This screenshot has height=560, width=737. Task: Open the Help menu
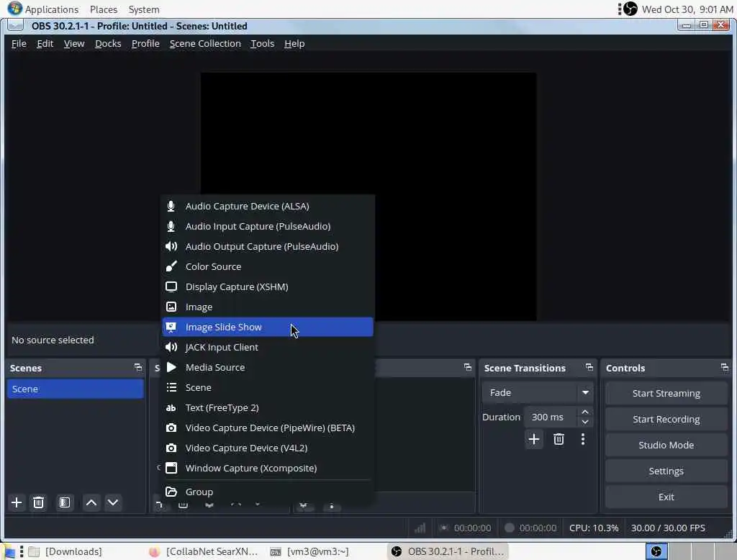pos(294,43)
